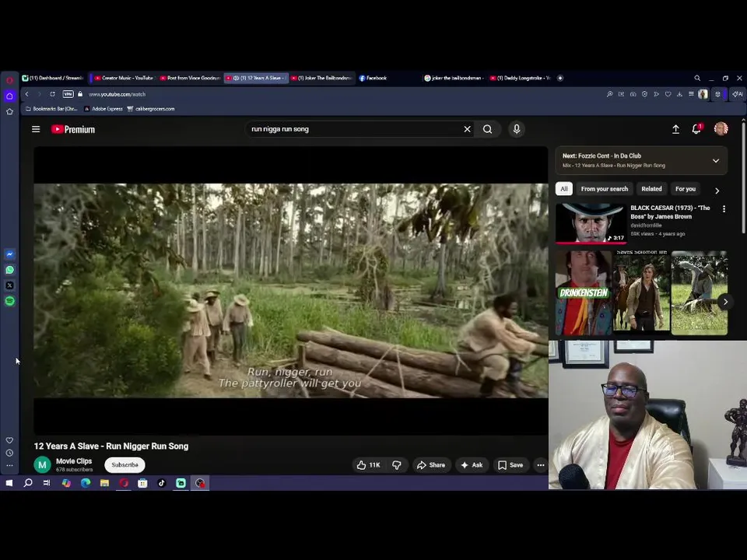Go to the YouTube Premium home logo
The image size is (747, 560).
tap(73, 130)
